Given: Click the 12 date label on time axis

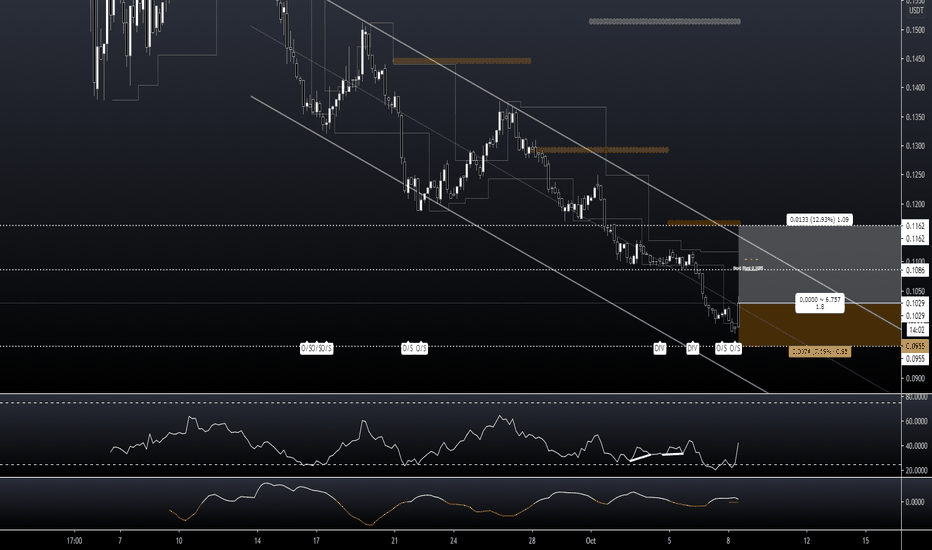Looking at the screenshot, I should pos(807,541).
